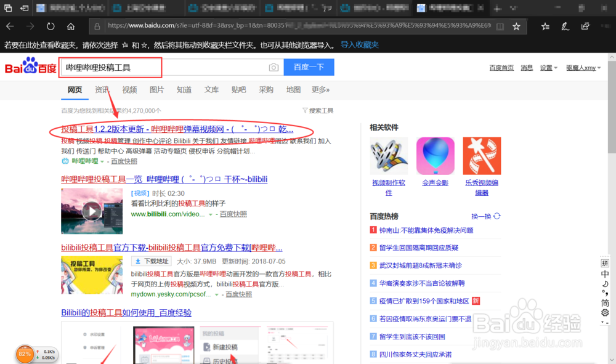
Task: Open the browser home page
Action: (x=71, y=26)
